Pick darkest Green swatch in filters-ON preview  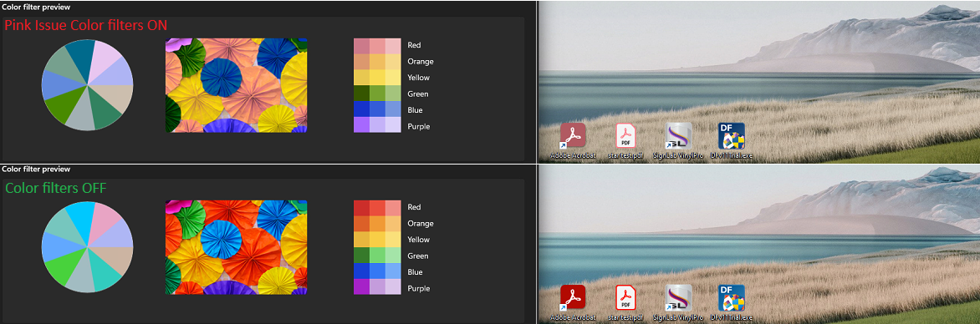(x=361, y=94)
